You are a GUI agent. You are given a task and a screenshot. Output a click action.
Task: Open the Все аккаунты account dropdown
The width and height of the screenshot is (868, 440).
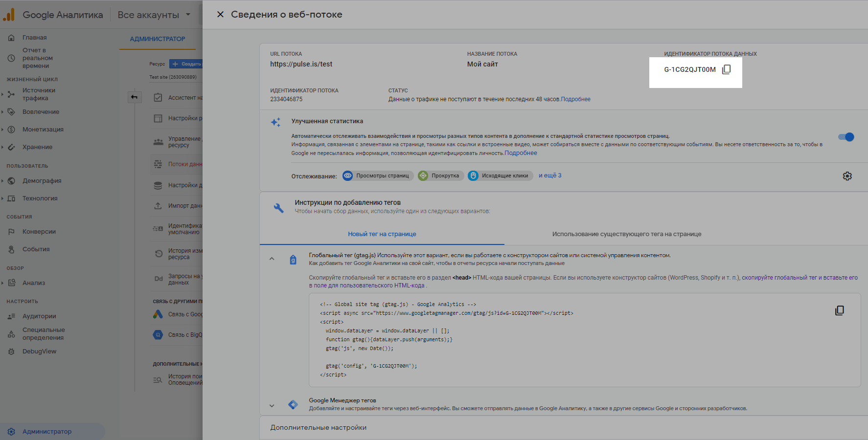coord(154,15)
